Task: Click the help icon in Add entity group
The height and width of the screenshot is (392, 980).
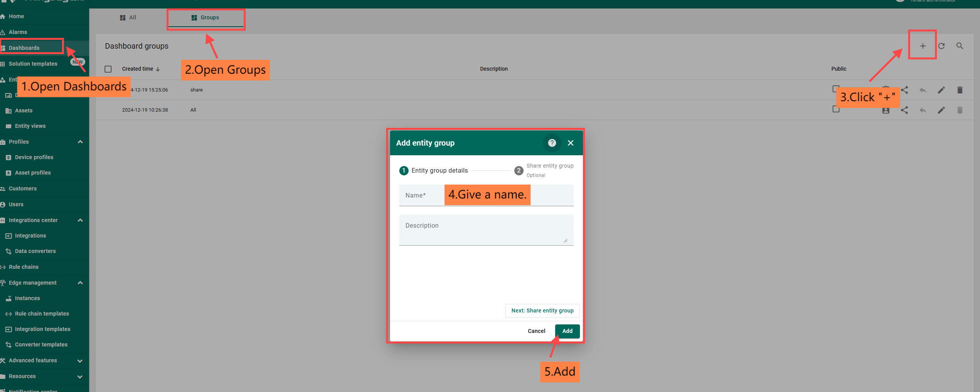Action: [552, 143]
